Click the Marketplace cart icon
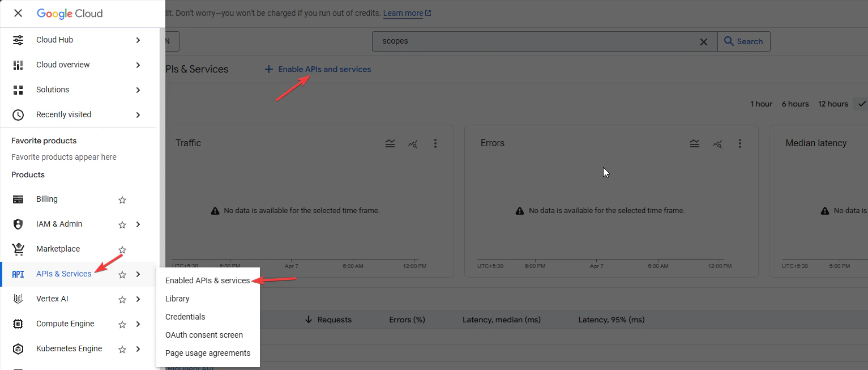Viewport: 868px width, 370px height. (x=18, y=249)
